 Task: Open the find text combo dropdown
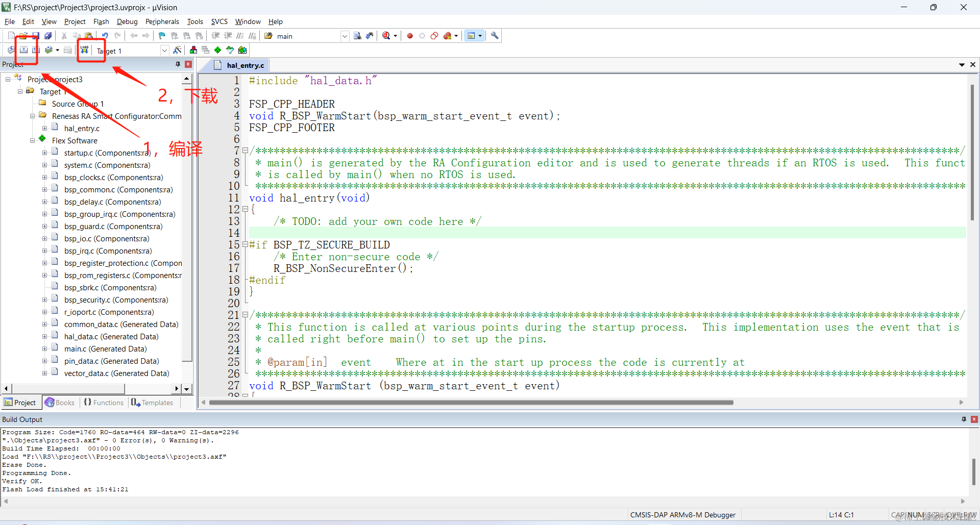point(345,36)
